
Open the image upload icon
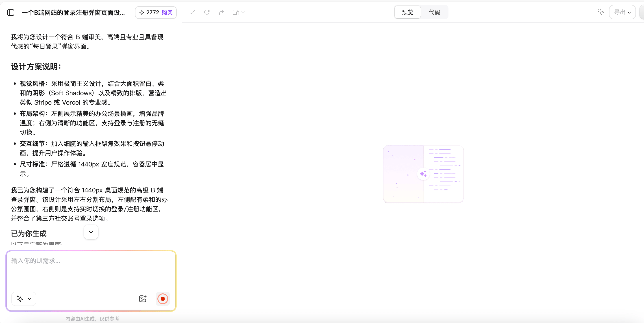(x=142, y=299)
